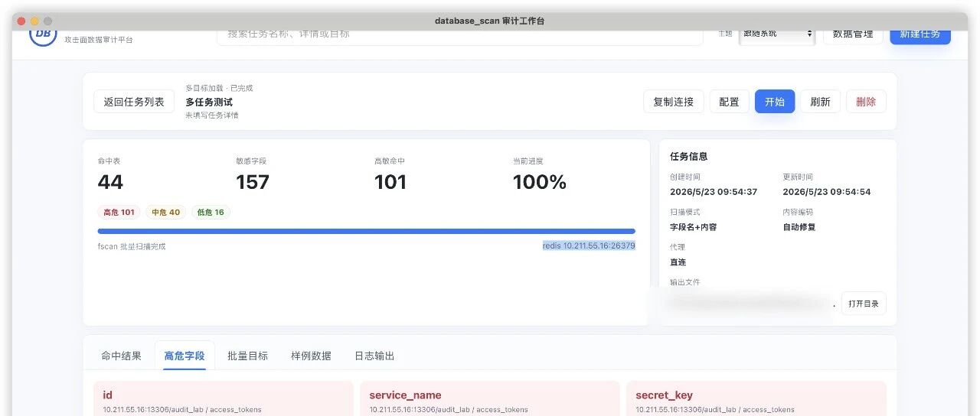
Task: Switch to the 命中结果 tab
Action: (121, 356)
